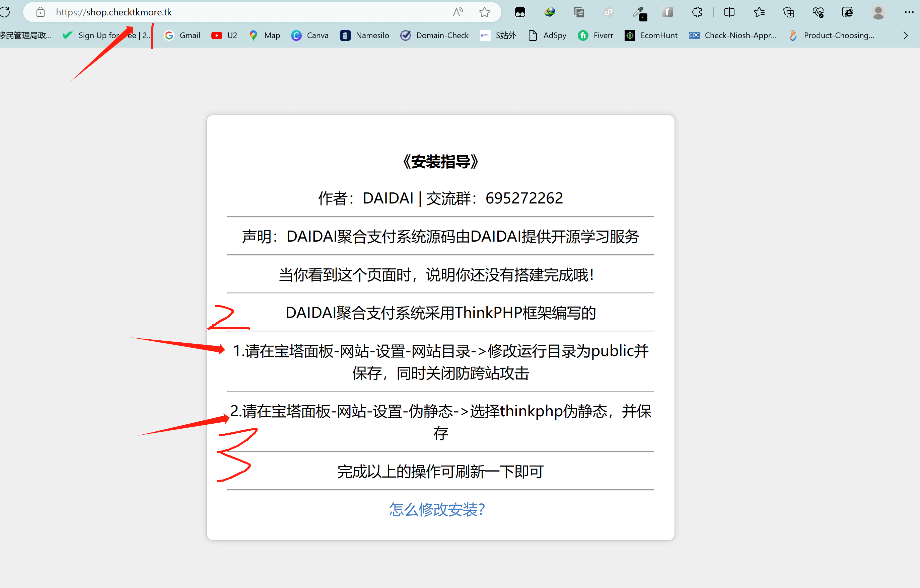
Task: Open the Map bookmark
Action: coord(264,35)
